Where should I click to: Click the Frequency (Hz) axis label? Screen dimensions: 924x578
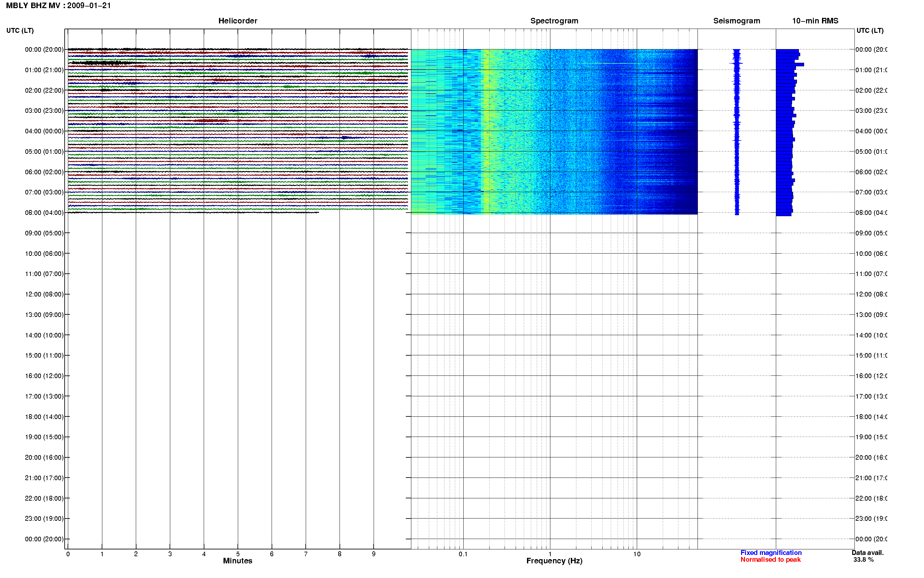(554, 561)
